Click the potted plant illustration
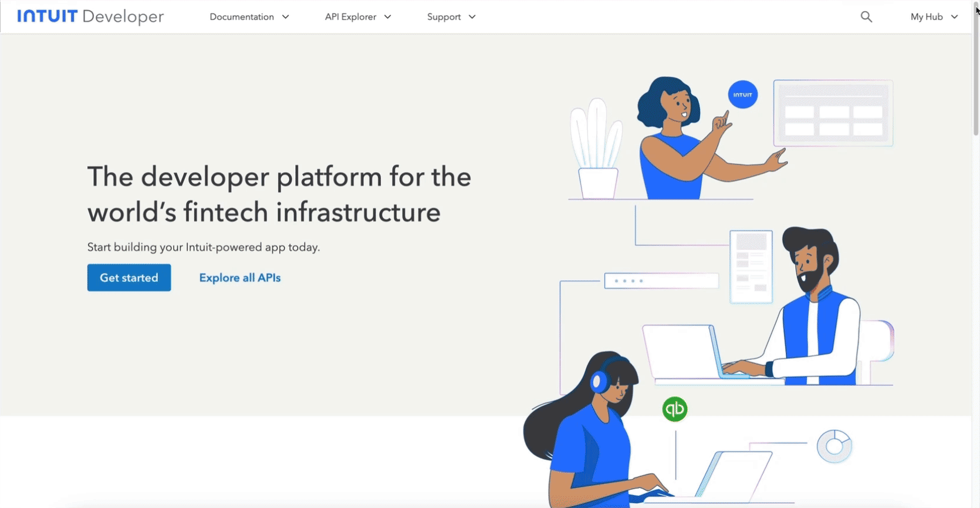Image resolution: width=980 pixels, height=508 pixels. pos(597,150)
